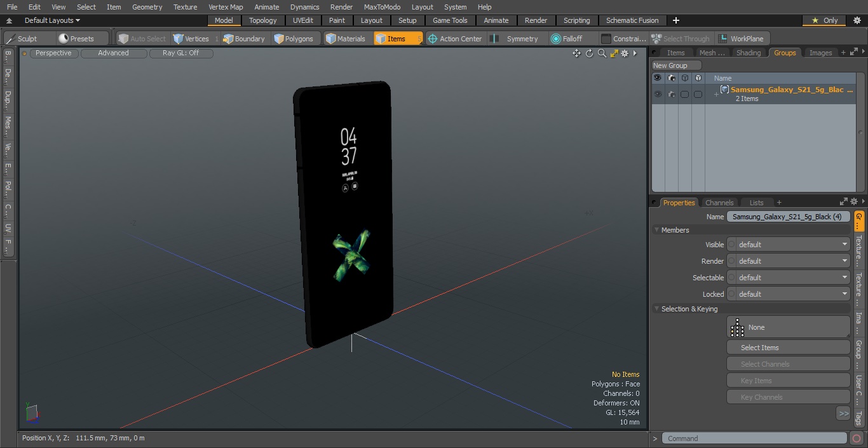Open the Perspective view type dropdown

[x=54, y=53]
